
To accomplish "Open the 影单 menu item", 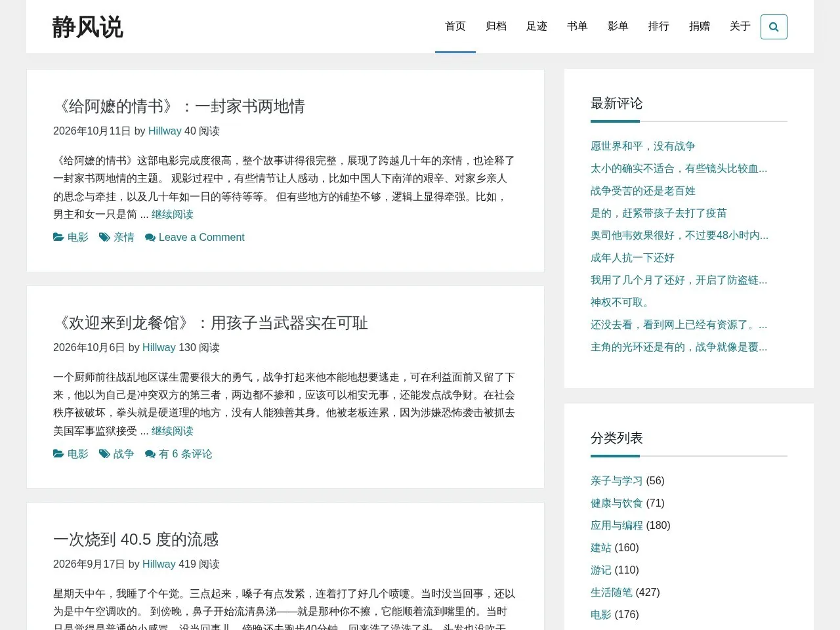I will tap(618, 26).
